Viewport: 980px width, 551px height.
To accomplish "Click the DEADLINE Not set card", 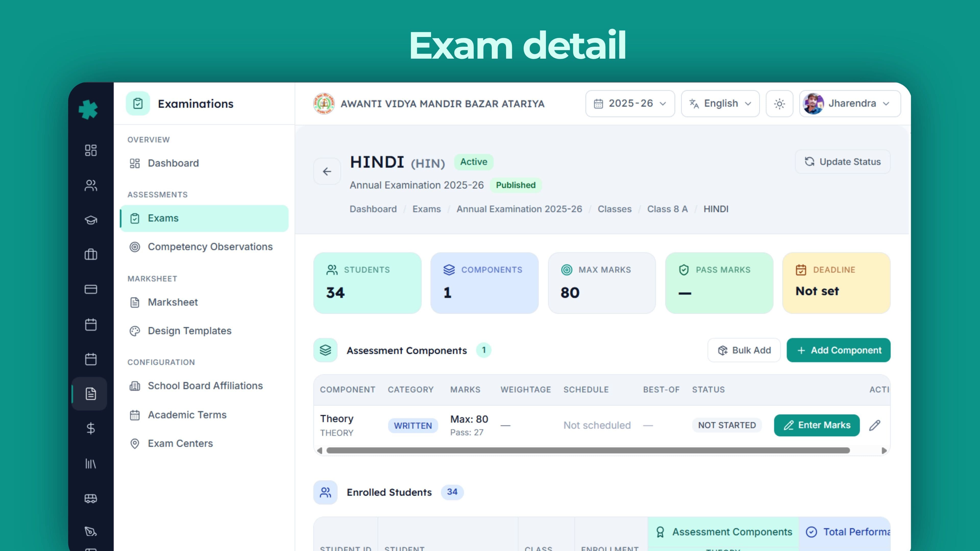I will pyautogui.click(x=836, y=283).
